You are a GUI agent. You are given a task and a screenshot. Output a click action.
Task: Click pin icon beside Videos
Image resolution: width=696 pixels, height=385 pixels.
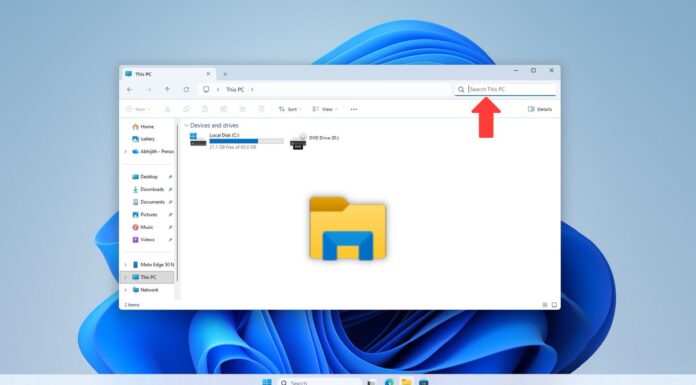tap(170, 240)
